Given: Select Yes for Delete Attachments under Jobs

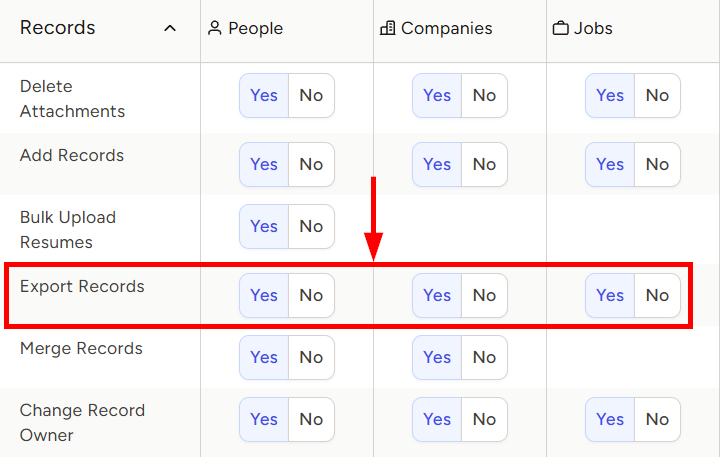Looking at the screenshot, I should coord(610,96).
